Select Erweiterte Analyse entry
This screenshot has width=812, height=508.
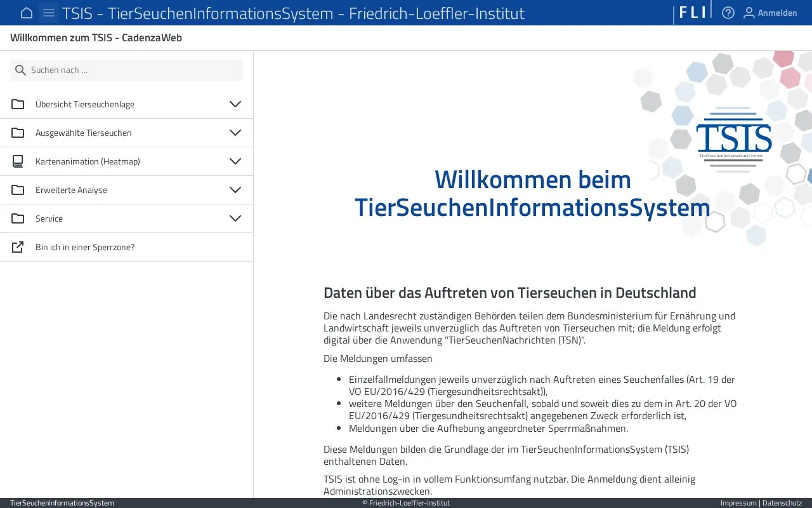(127, 190)
